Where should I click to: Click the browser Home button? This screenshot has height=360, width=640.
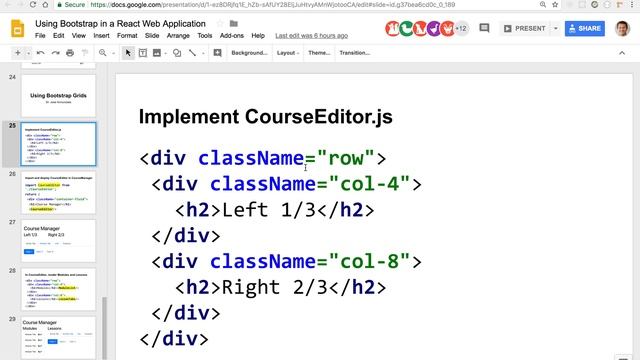coord(45,4)
